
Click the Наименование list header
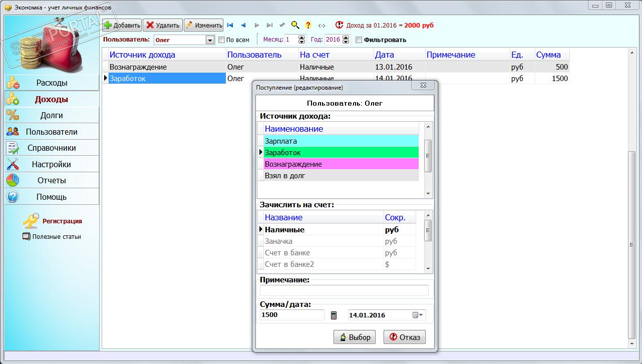click(x=341, y=129)
